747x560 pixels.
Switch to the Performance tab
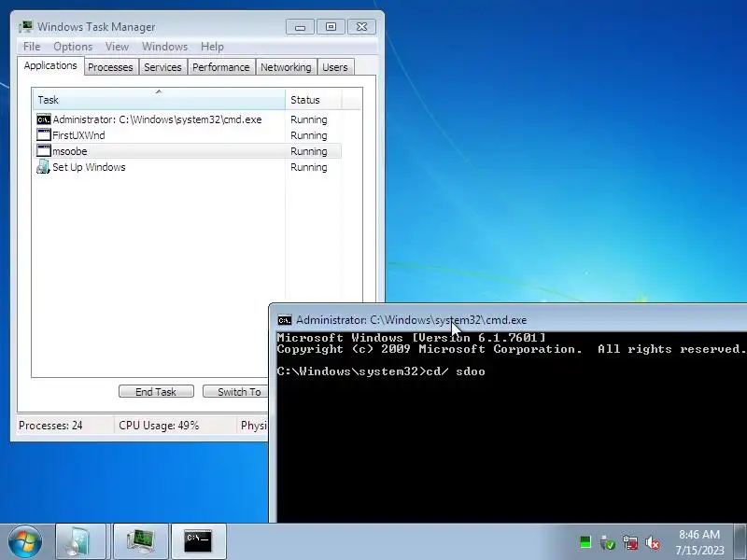click(x=221, y=67)
